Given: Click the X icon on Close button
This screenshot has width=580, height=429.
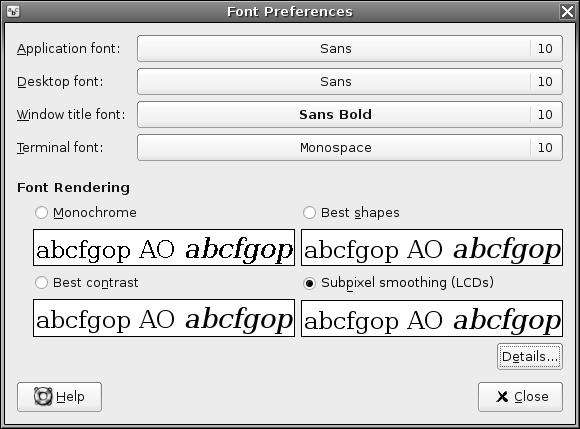Looking at the screenshot, I should 502,397.
